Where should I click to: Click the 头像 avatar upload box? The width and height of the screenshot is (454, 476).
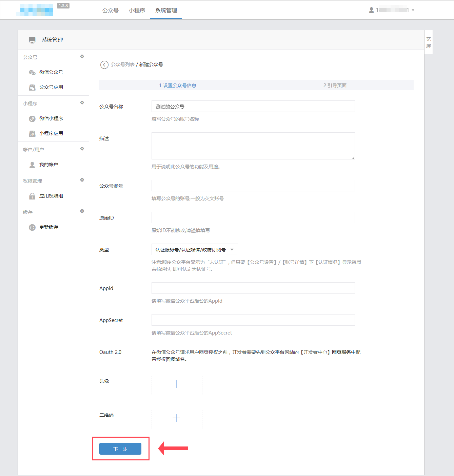177,385
